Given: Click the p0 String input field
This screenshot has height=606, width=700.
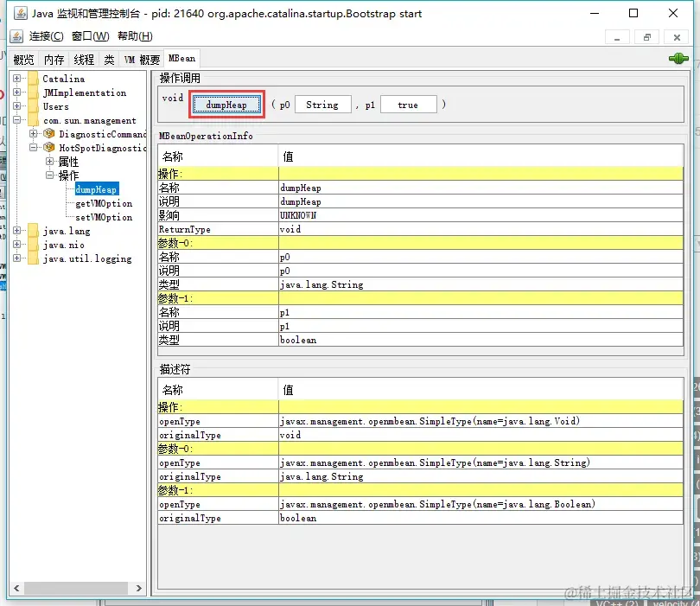Looking at the screenshot, I should (322, 105).
